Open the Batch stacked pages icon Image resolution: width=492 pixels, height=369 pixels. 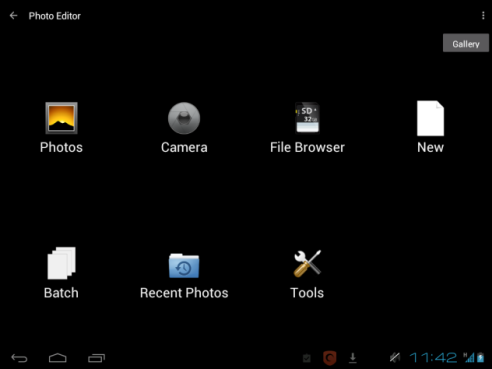pos(61,263)
